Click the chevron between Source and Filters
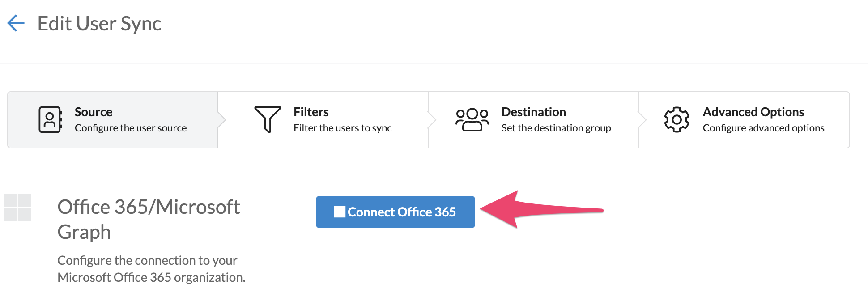Viewport: 868px width, 305px height. [x=222, y=120]
